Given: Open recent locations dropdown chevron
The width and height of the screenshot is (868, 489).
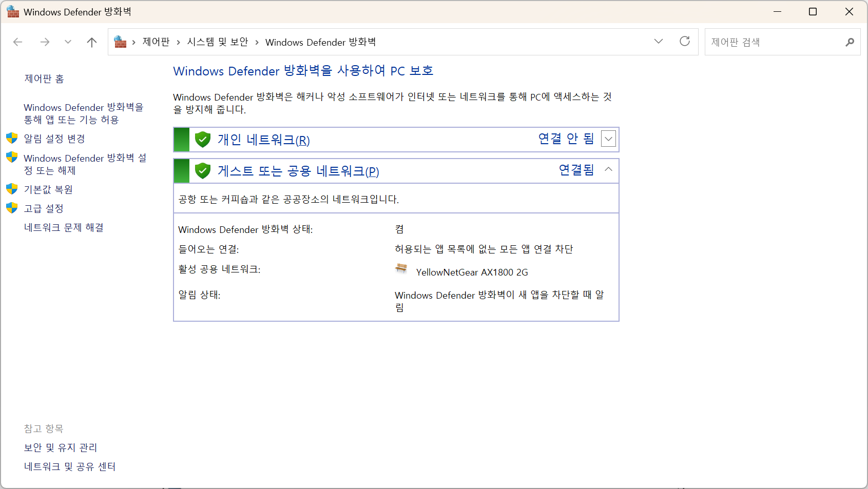Looking at the screenshot, I should (x=68, y=42).
